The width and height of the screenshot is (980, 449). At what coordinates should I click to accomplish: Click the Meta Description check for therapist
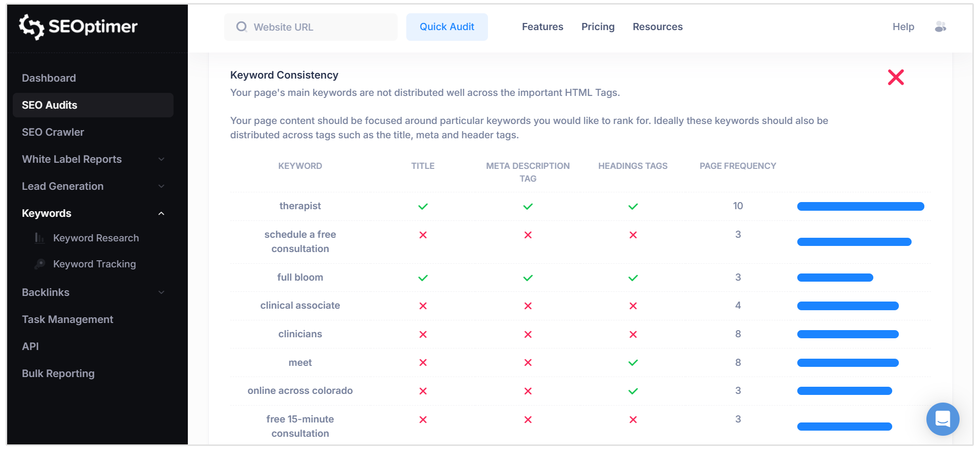pyautogui.click(x=528, y=206)
